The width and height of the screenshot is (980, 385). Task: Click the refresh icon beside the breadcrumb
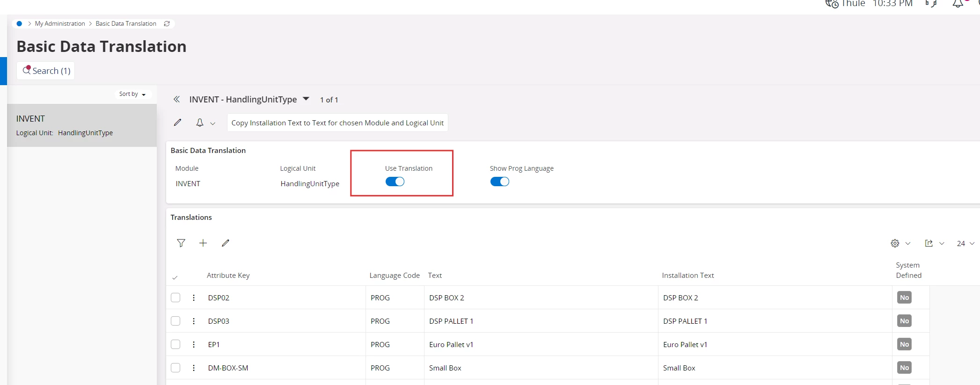[x=167, y=23]
